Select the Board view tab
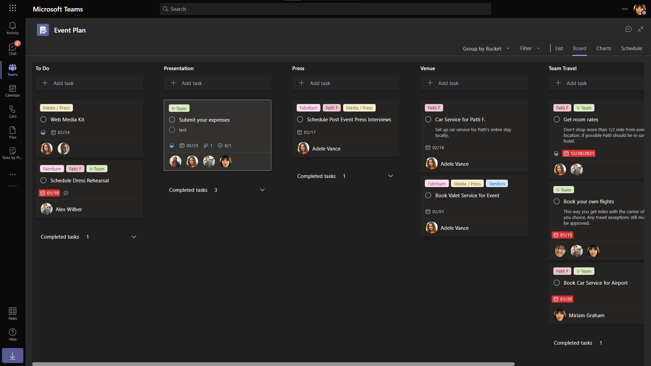Screen dimensions: 651x366 (x=579, y=49)
